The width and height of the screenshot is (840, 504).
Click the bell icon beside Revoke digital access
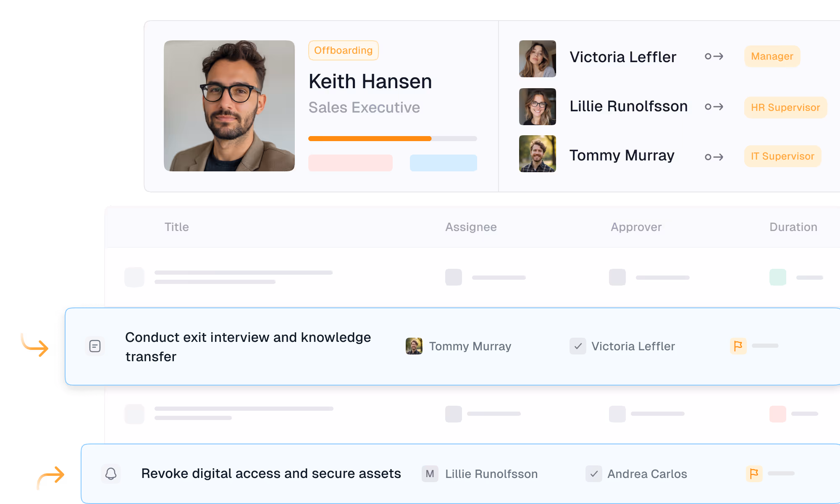pyautogui.click(x=111, y=474)
